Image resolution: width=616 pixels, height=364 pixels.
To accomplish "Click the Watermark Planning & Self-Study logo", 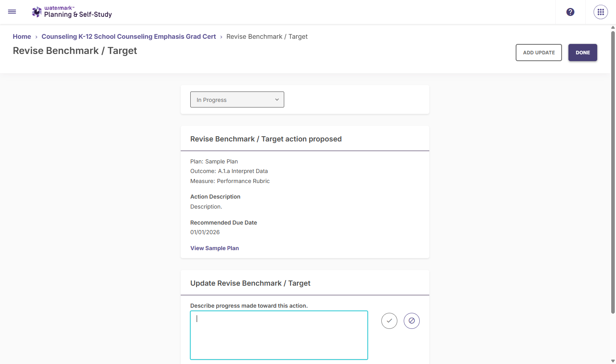I will click(x=72, y=12).
